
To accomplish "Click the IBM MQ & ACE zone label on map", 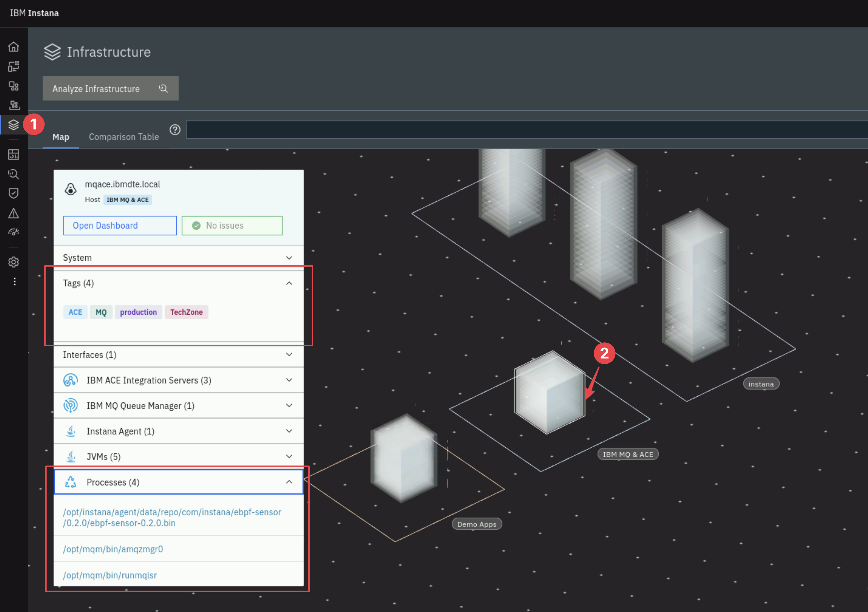I will point(628,454).
